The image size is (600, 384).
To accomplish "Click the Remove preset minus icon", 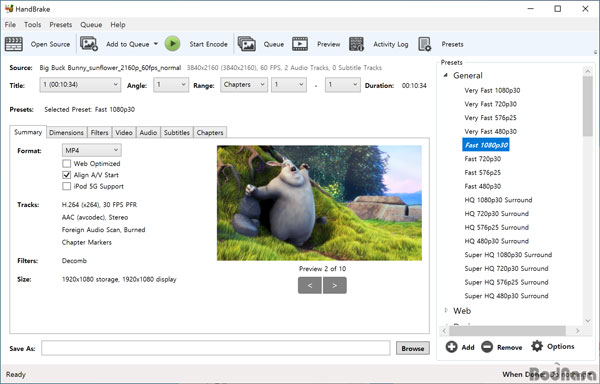I will [x=487, y=347].
